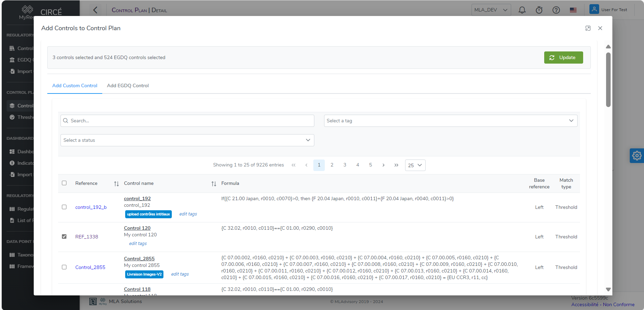Screen dimensions: 644x310
Task: Expand the dialog to fullscreen
Action: 588,28
